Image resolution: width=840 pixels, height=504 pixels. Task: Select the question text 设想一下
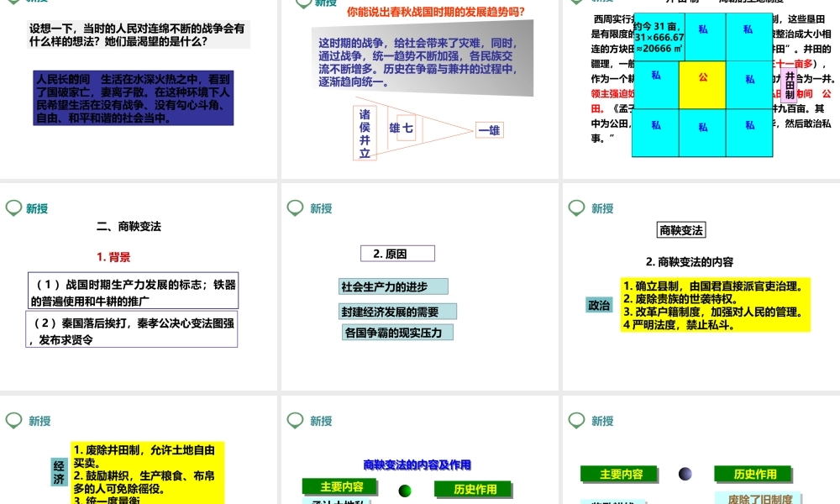(x=139, y=34)
